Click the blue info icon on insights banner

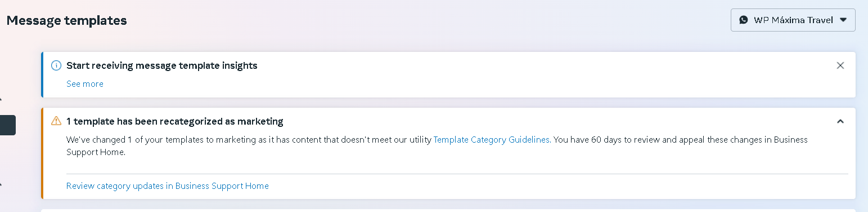pos(56,65)
